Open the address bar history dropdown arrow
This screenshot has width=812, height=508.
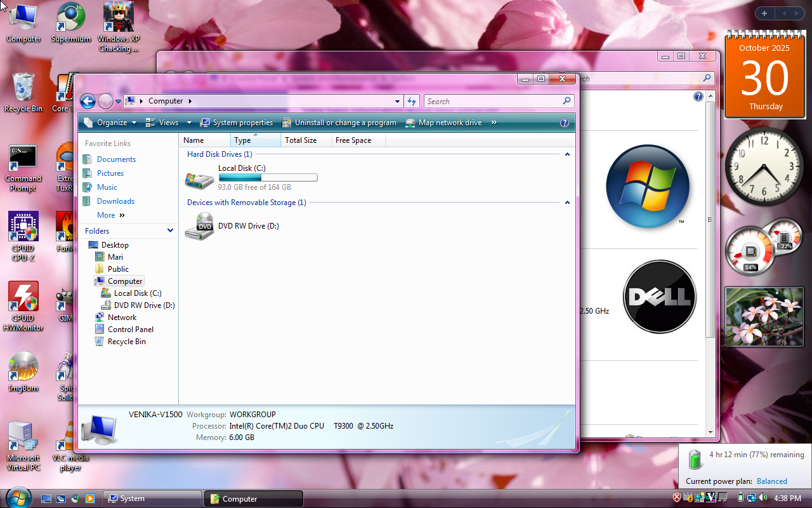coord(397,101)
